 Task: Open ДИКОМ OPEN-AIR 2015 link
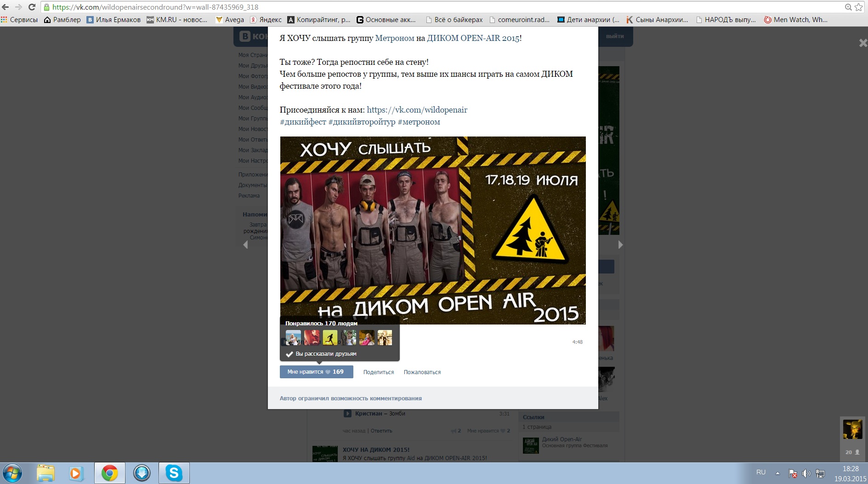[473, 38]
